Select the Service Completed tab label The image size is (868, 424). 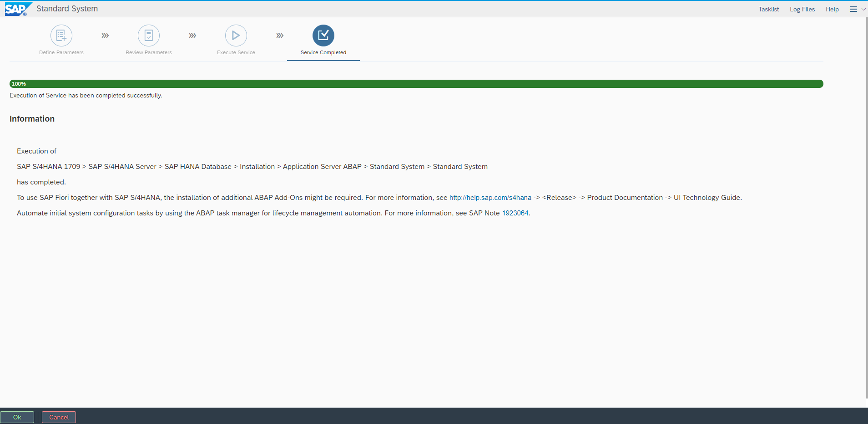(x=323, y=52)
